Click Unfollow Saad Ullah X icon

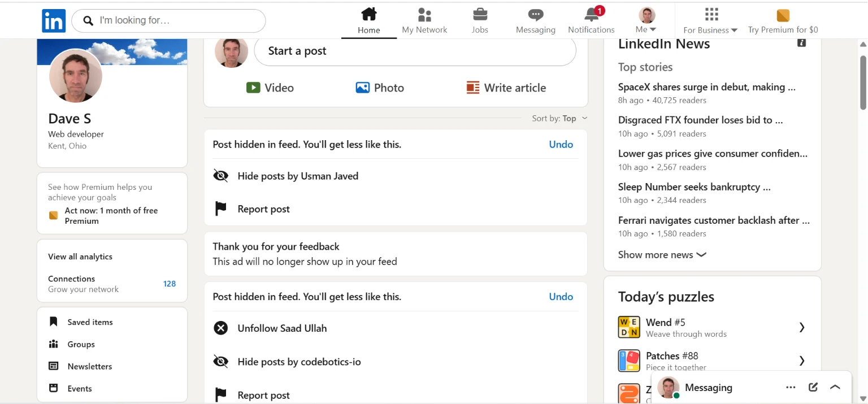tap(220, 328)
